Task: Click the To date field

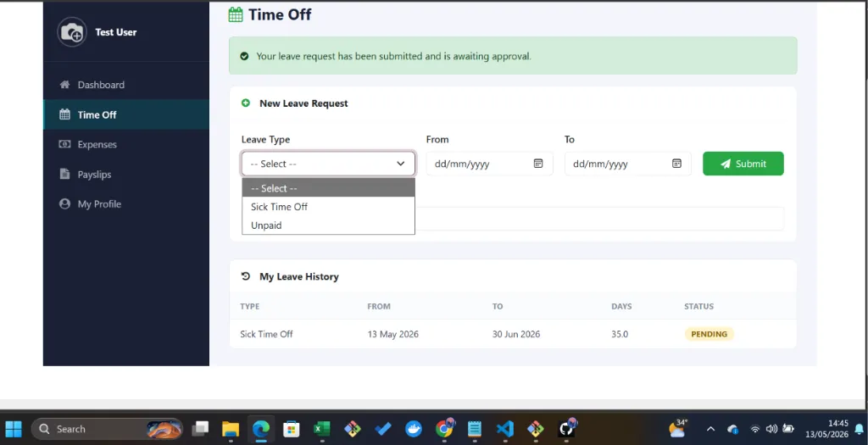Action: (628, 164)
